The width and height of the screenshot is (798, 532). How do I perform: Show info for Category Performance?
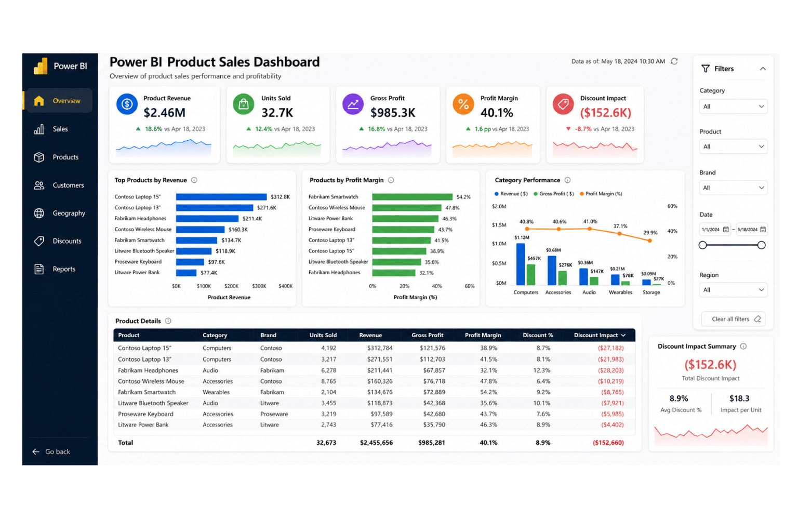coord(568,180)
